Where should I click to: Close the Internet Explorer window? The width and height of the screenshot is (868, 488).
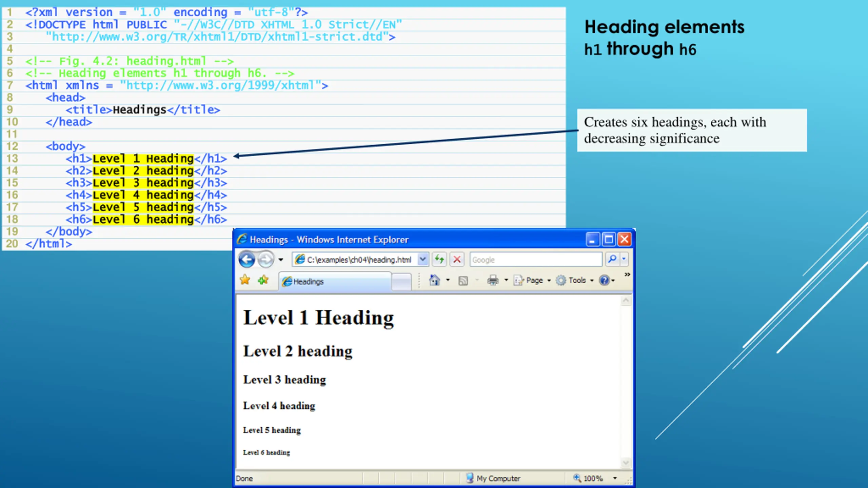[x=625, y=239]
